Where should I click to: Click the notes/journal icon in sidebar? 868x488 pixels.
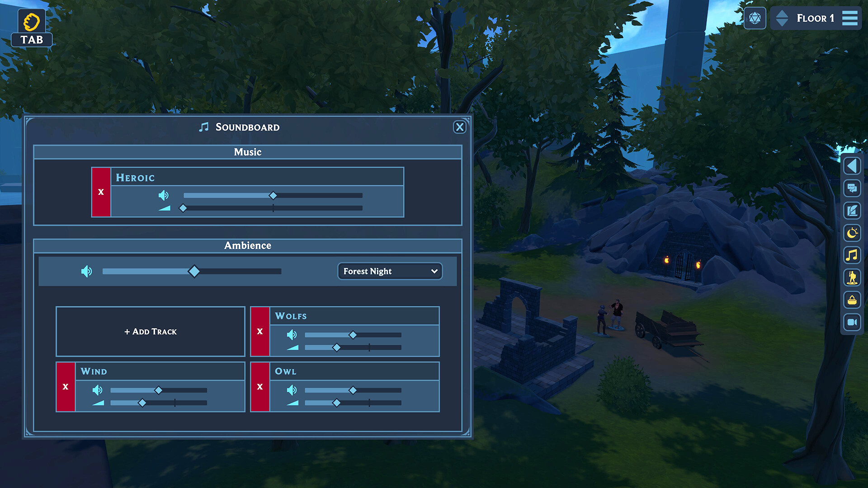coord(854,209)
